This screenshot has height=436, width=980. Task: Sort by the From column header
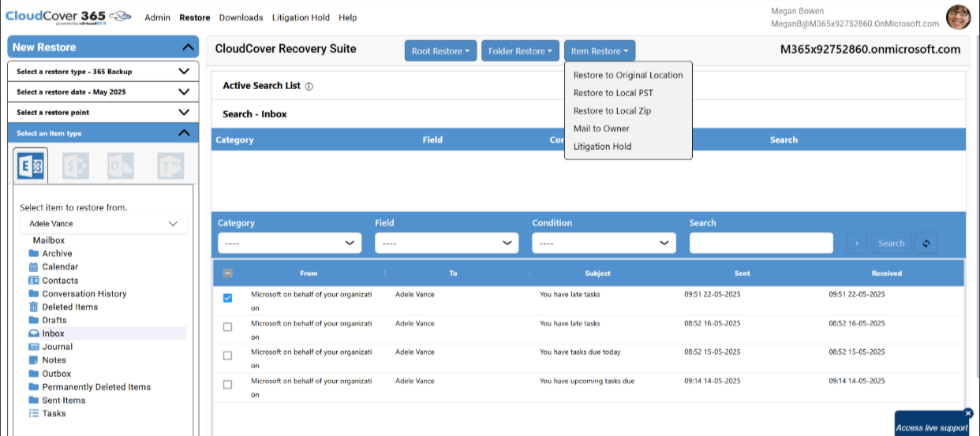click(309, 274)
